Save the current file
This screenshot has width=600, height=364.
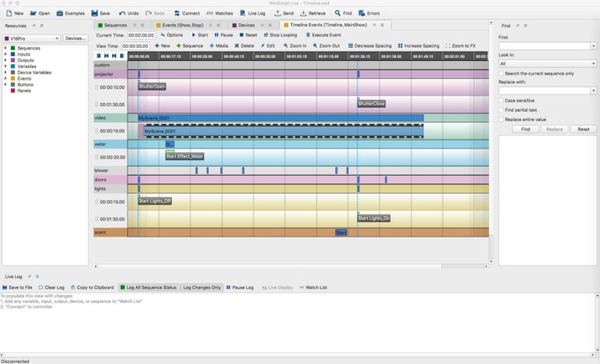[x=100, y=13]
